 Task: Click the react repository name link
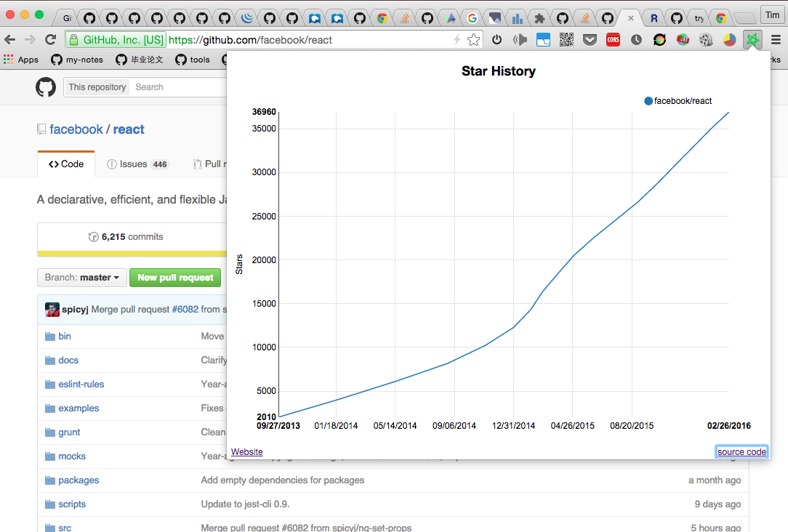point(129,129)
